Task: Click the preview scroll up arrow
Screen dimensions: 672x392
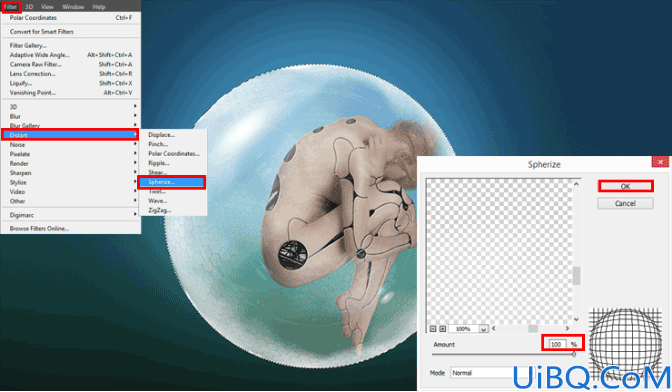Action: (576, 184)
